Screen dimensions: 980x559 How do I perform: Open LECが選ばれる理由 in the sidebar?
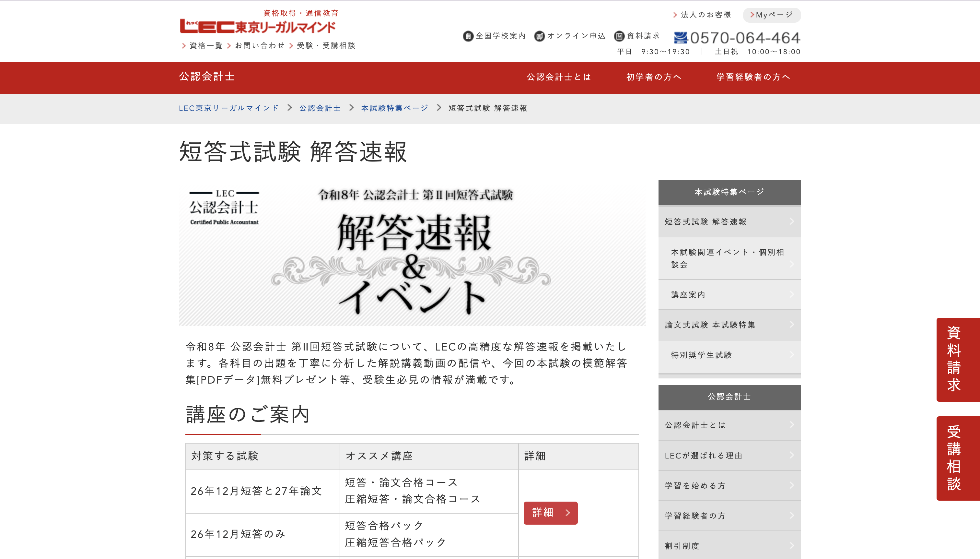(729, 455)
